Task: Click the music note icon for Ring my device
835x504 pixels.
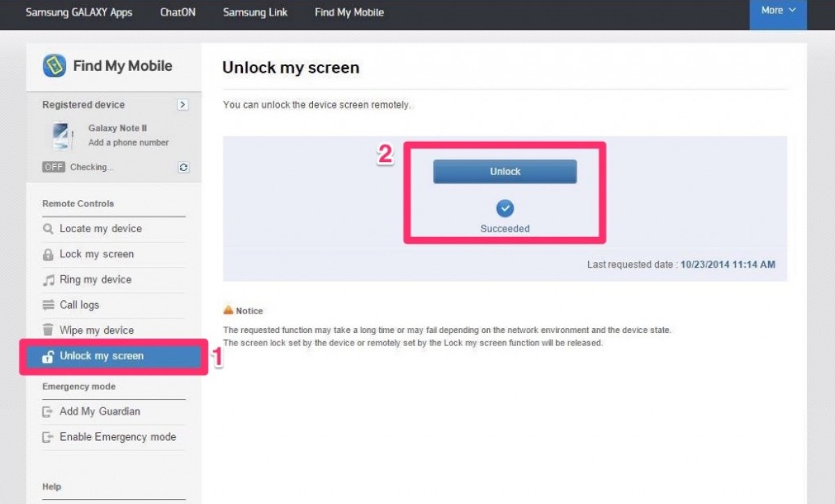Action: pos(48,280)
